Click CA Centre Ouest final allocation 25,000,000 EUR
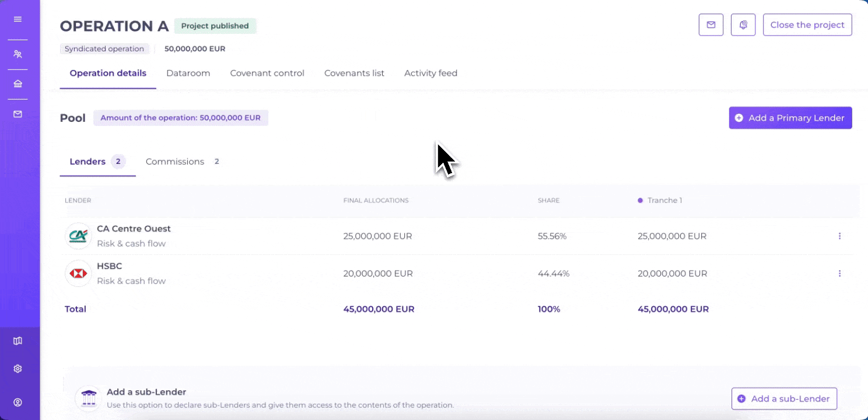The image size is (868, 420). click(377, 236)
